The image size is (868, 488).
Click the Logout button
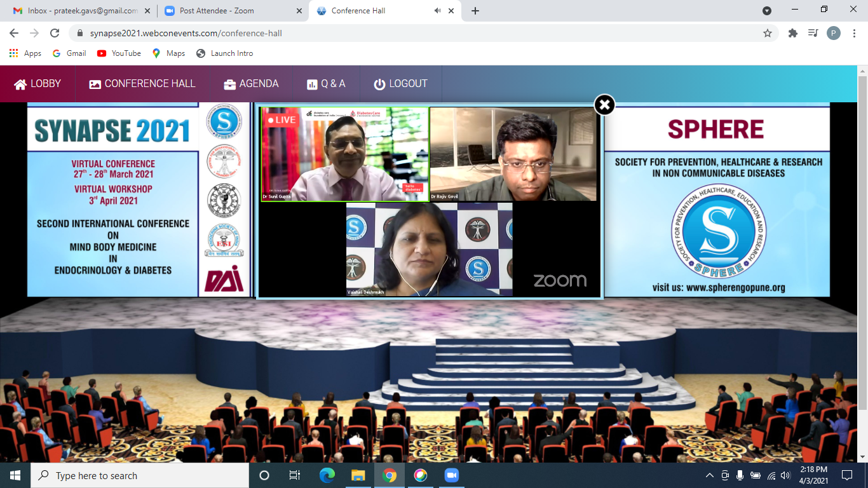pos(400,84)
